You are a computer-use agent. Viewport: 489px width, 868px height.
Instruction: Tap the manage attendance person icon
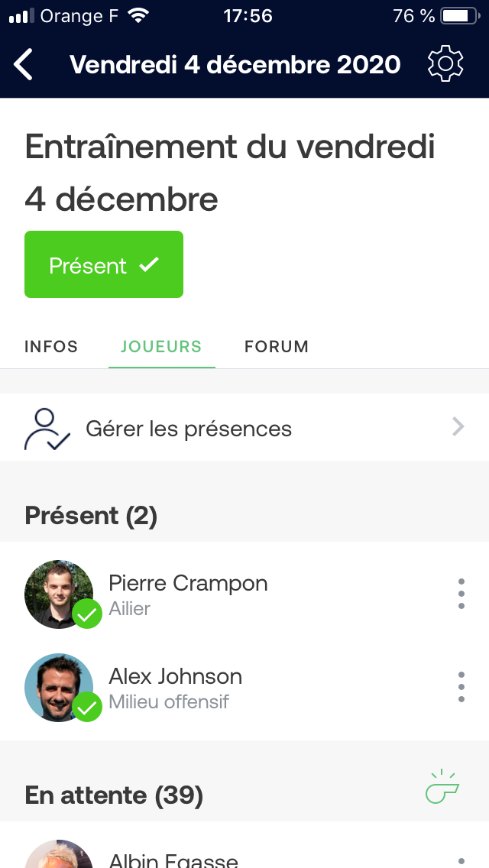[x=46, y=429]
